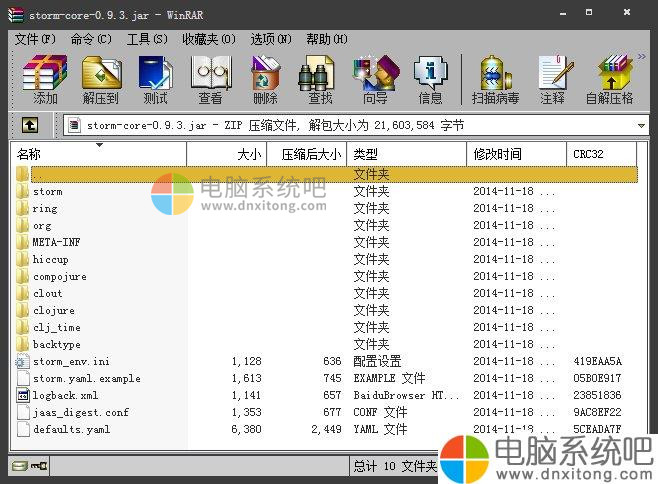Select the backtype folder
658x484 pixels.
click(327, 344)
